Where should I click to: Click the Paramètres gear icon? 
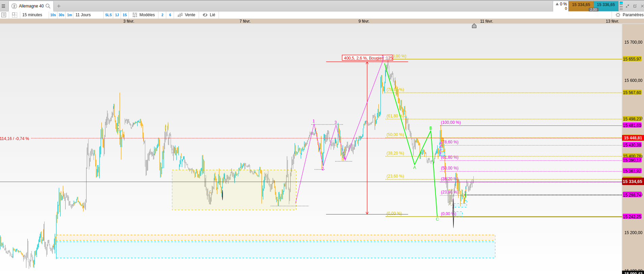(618, 15)
